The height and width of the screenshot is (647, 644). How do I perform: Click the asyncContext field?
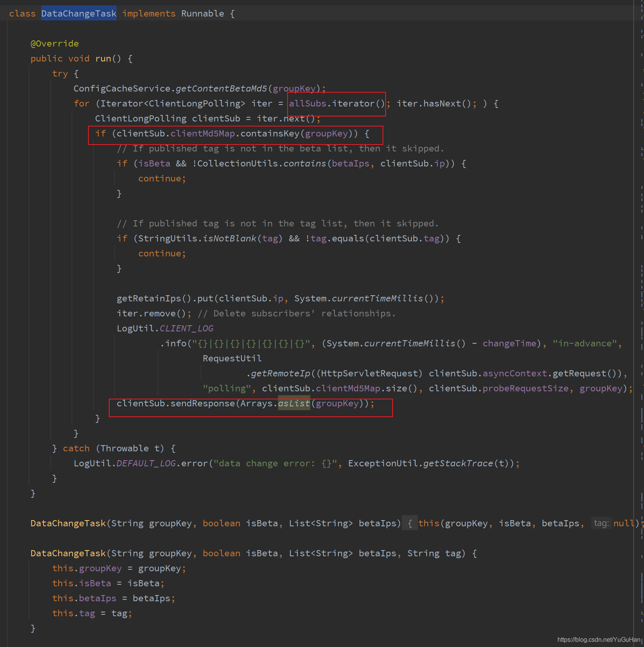515,373
